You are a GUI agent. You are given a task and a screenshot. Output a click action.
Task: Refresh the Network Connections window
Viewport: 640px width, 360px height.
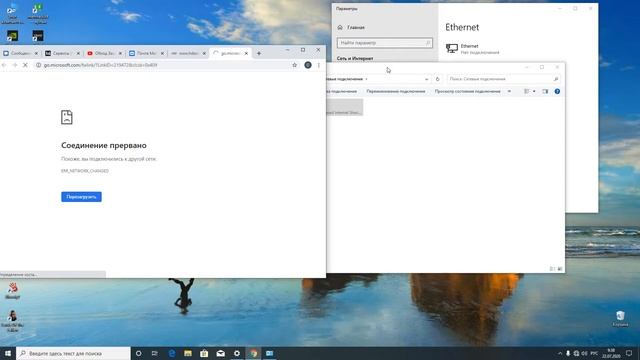click(x=438, y=79)
